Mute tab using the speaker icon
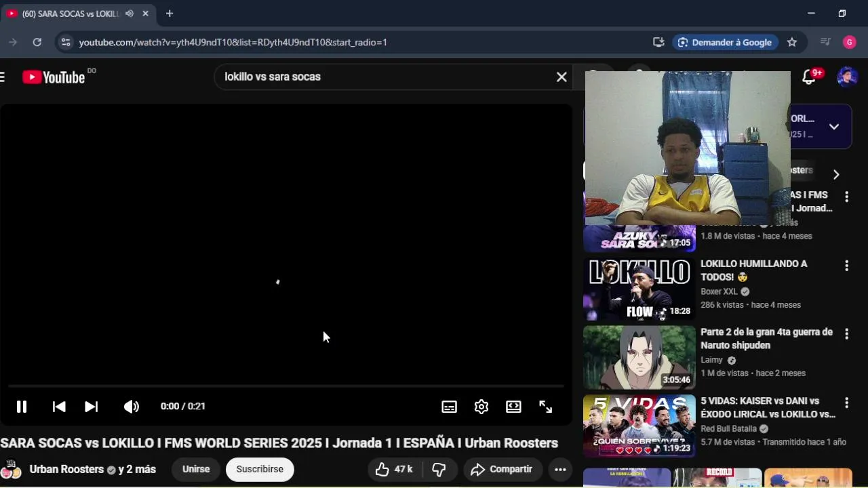868x488 pixels. 130,14
